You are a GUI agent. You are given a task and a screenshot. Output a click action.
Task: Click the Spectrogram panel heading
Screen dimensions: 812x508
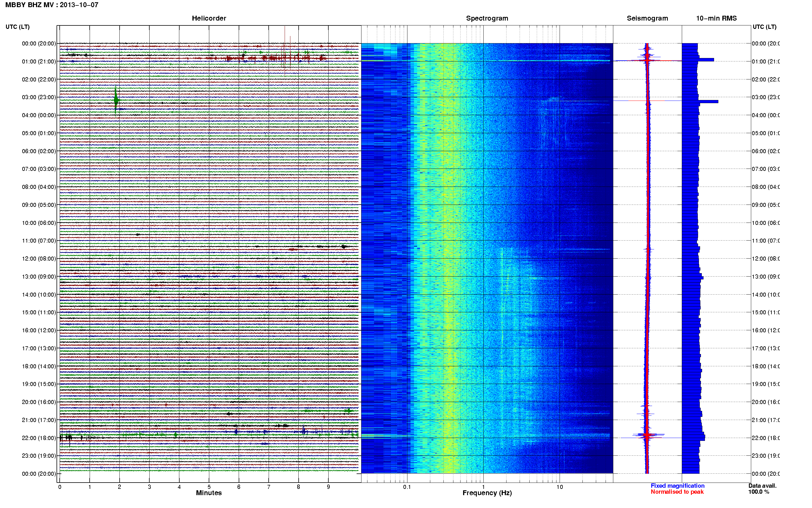(487, 19)
